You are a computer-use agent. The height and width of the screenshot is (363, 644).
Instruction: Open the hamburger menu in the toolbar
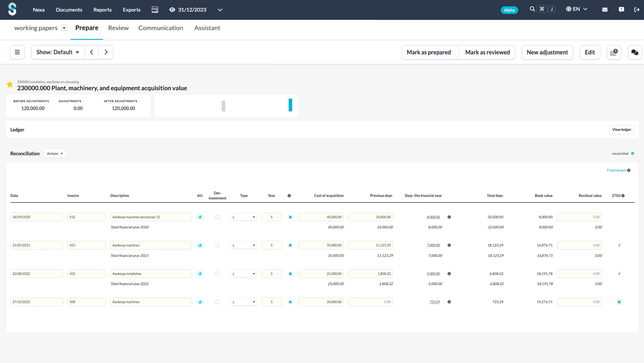click(x=17, y=52)
